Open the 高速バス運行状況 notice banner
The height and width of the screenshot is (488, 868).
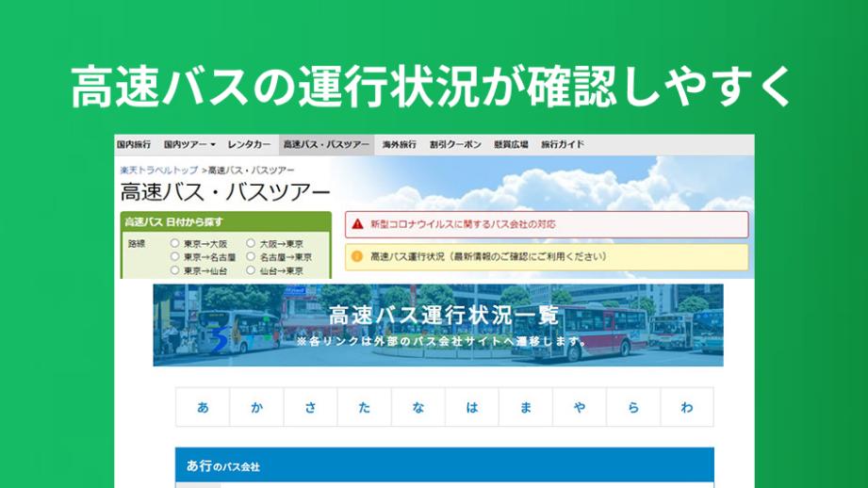point(488,256)
